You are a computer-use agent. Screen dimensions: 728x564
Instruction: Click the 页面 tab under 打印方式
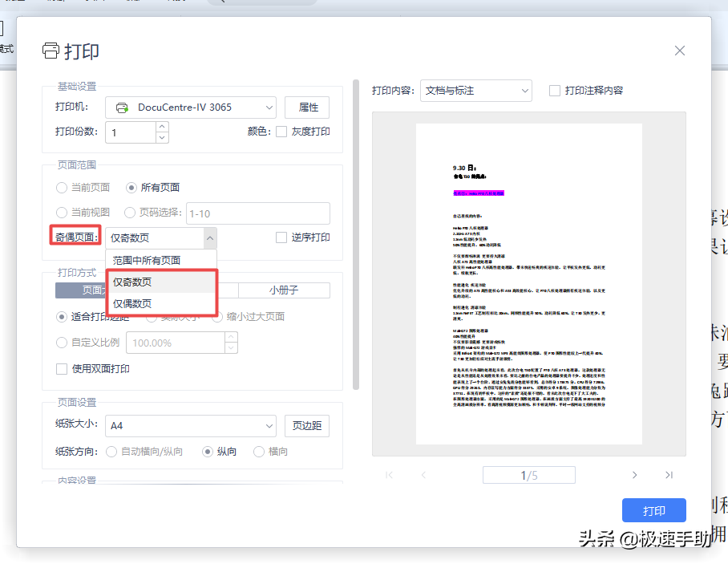(x=81, y=290)
